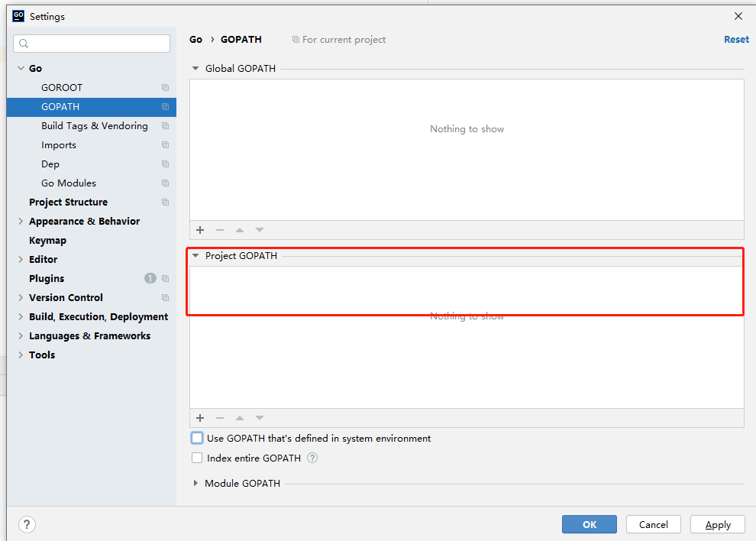Click project-level icon next to GOROOT

click(166, 88)
